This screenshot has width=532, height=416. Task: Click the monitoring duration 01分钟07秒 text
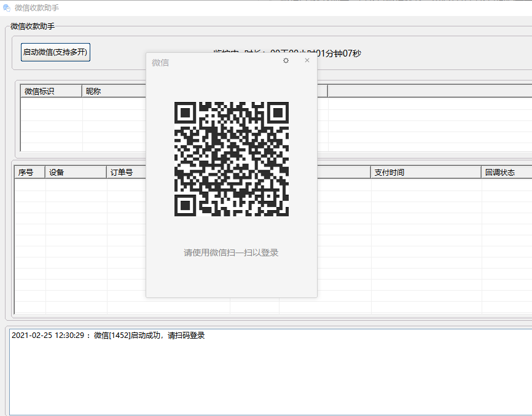click(338, 53)
